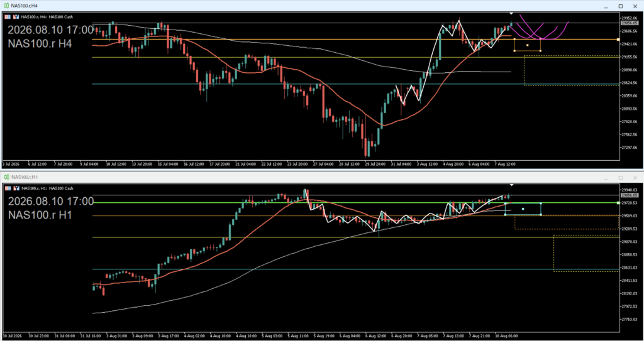Click the '10 Aug 06:00' label on H1 time axis

(505, 335)
